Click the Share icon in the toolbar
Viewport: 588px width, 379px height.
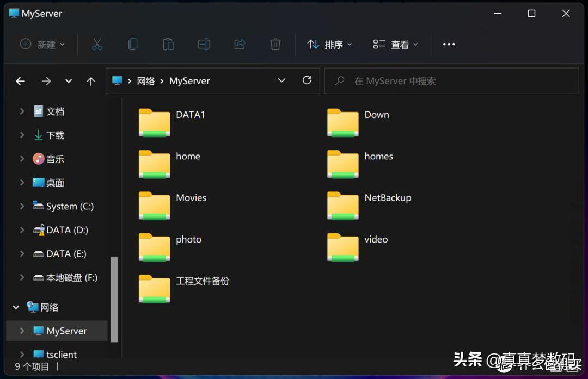pos(240,44)
